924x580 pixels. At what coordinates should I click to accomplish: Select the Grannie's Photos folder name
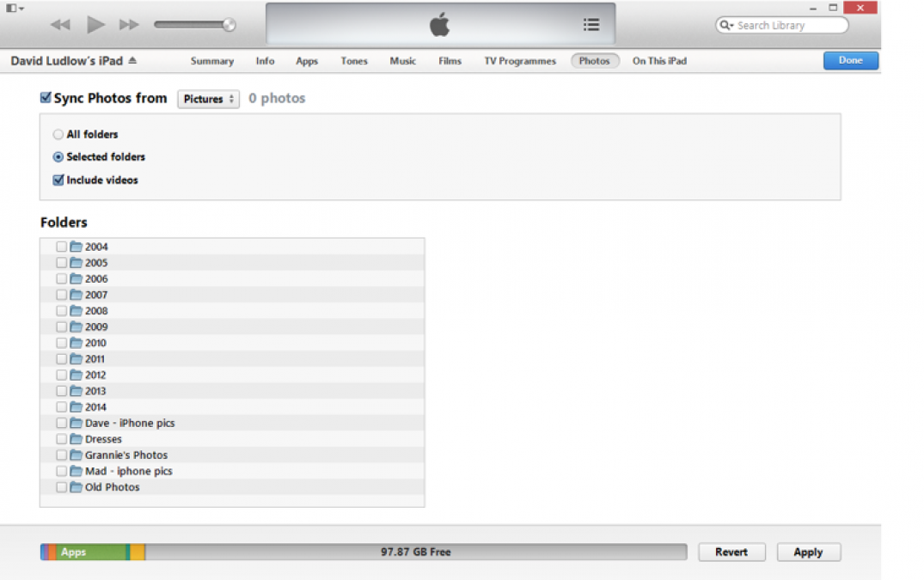click(126, 455)
